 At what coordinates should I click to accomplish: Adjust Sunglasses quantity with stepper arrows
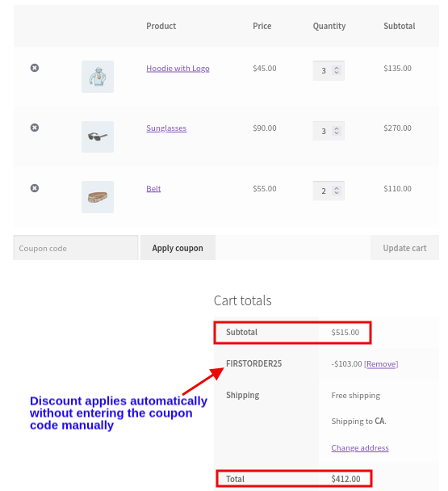(x=337, y=131)
